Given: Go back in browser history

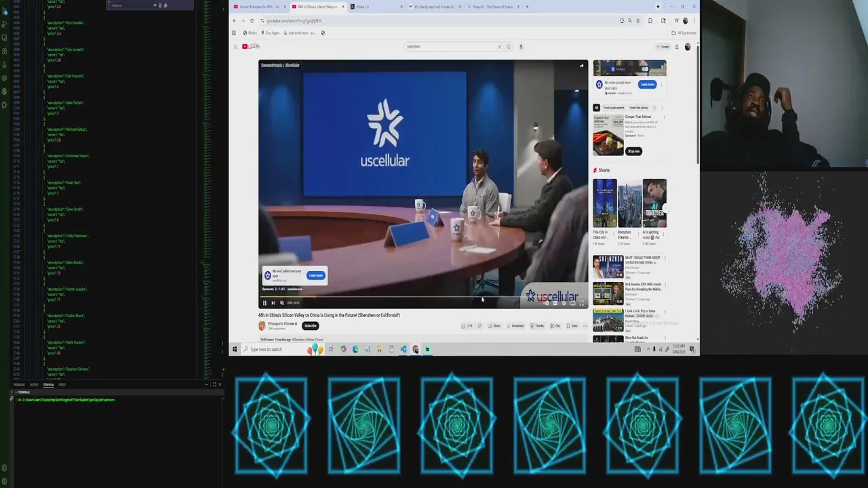Looking at the screenshot, I should click(x=235, y=21).
